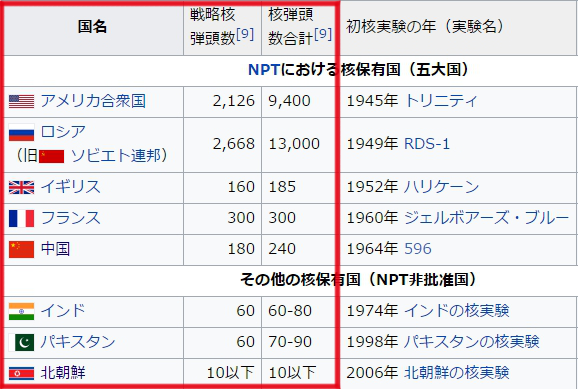
Task: Click the 1960年 text
Action: pos(372,218)
